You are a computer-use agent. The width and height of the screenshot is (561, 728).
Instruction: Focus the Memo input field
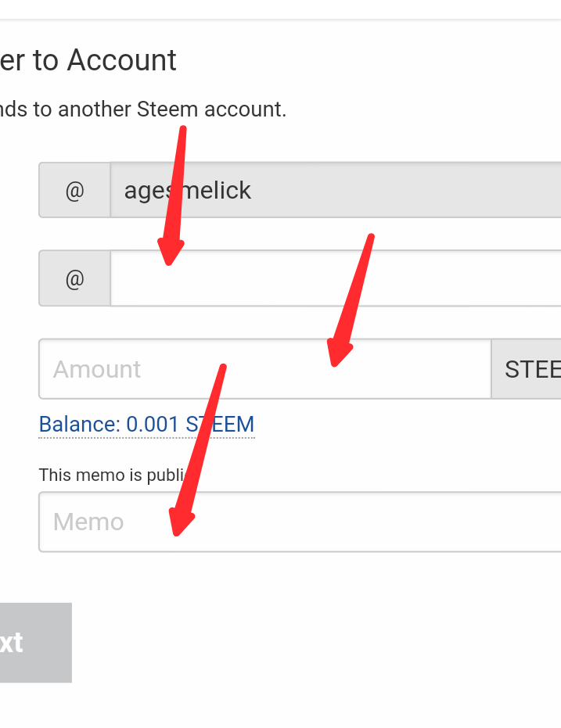coord(300,522)
